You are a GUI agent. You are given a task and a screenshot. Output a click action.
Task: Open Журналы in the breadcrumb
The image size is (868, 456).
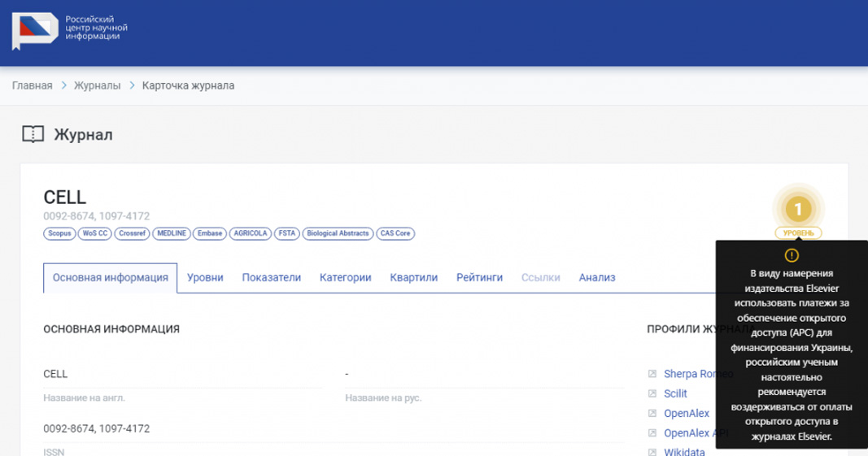pyautogui.click(x=97, y=86)
